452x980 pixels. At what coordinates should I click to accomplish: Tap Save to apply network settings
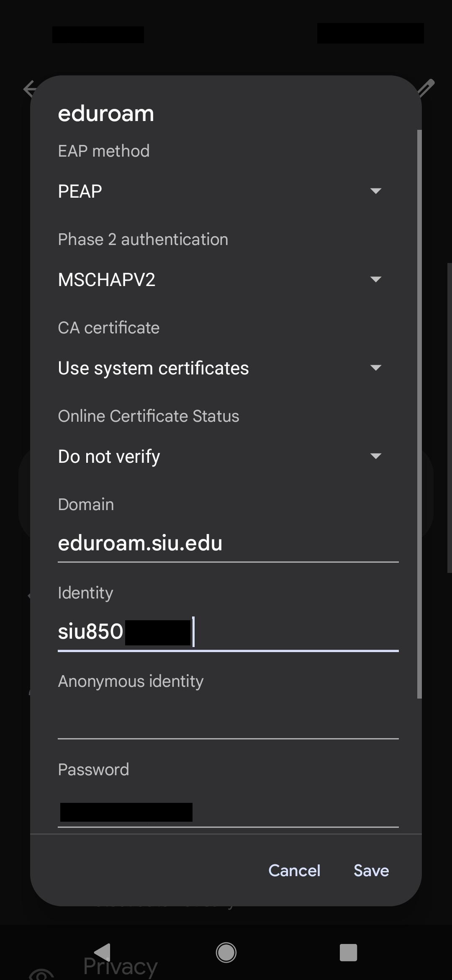[370, 870]
